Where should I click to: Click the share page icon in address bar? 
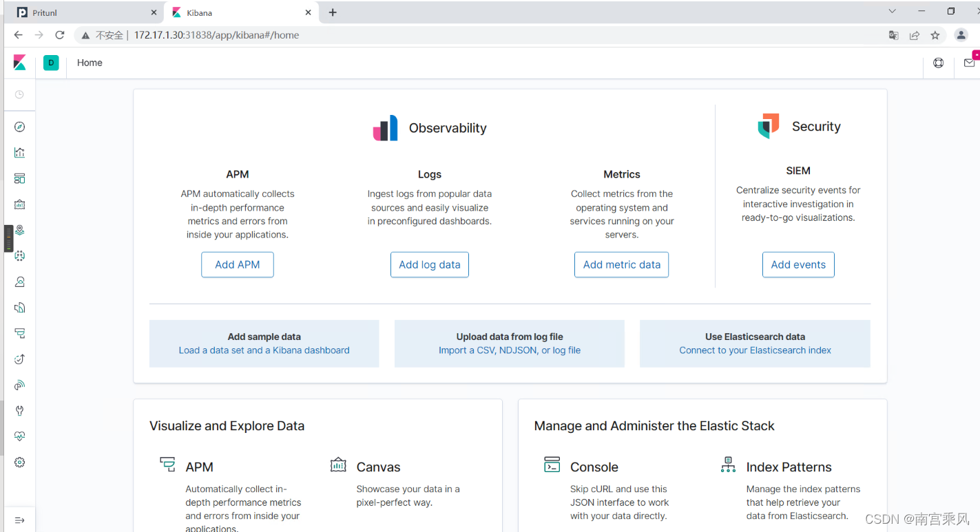pyautogui.click(x=914, y=35)
